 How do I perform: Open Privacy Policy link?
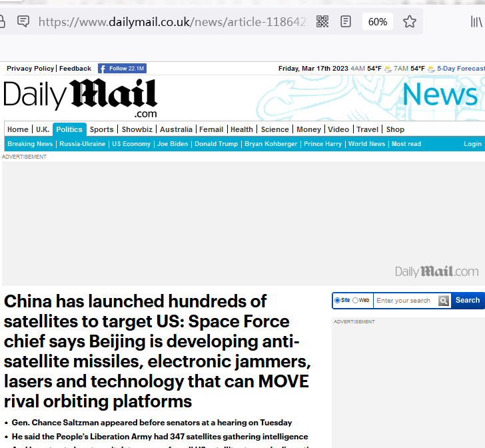31,69
